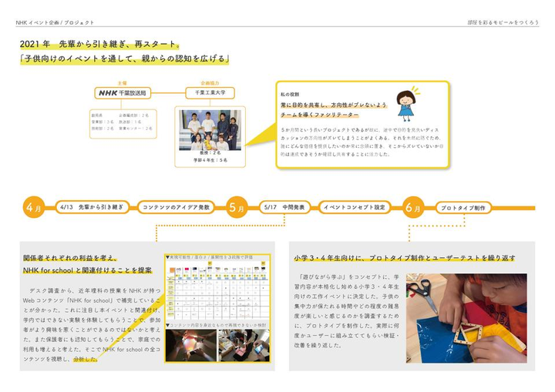The height and width of the screenshot is (392, 555).
Task: Click the デスク調査から paragraph
Action: coord(92,325)
